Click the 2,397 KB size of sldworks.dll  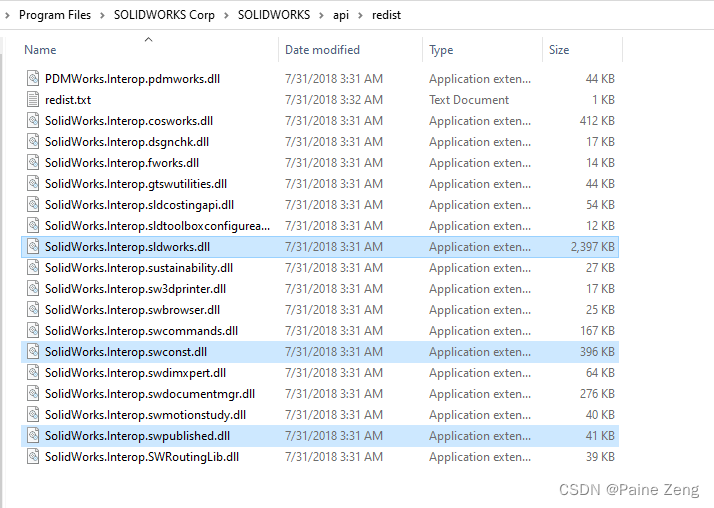click(592, 246)
